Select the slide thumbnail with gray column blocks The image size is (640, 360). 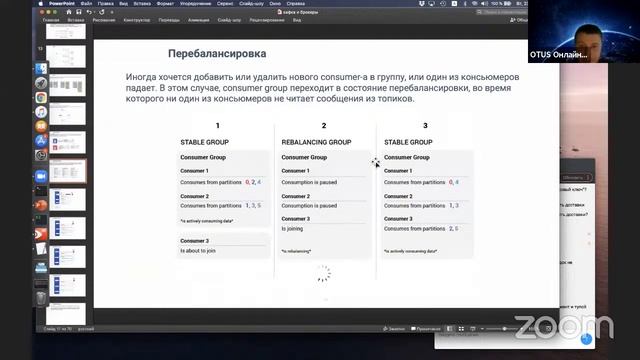click(68, 85)
